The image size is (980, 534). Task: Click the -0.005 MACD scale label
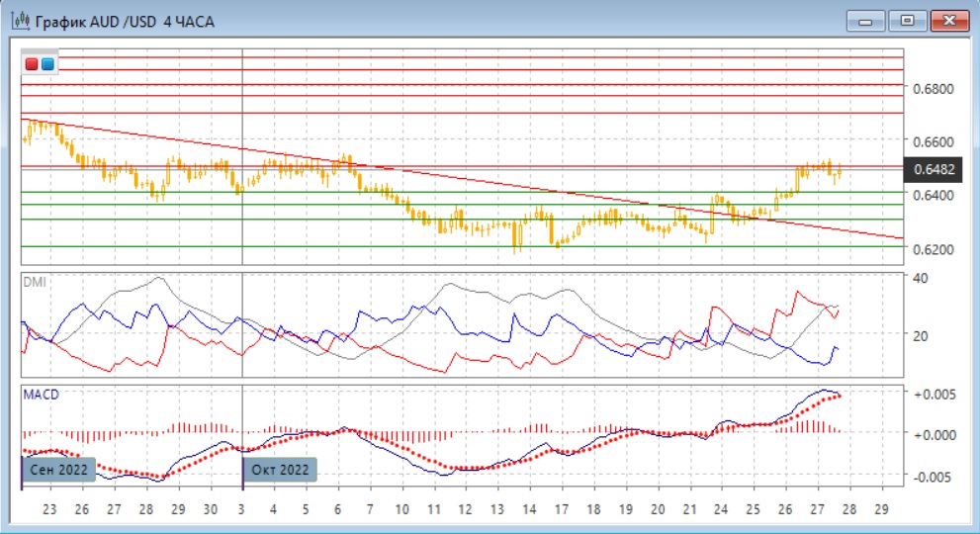click(x=933, y=477)
